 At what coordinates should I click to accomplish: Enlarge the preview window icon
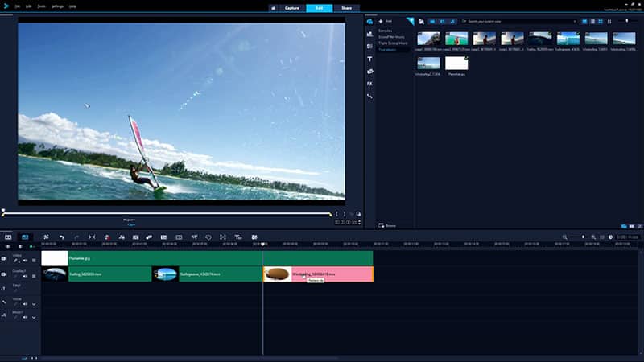pyautogui.click(x=358, y=214)
